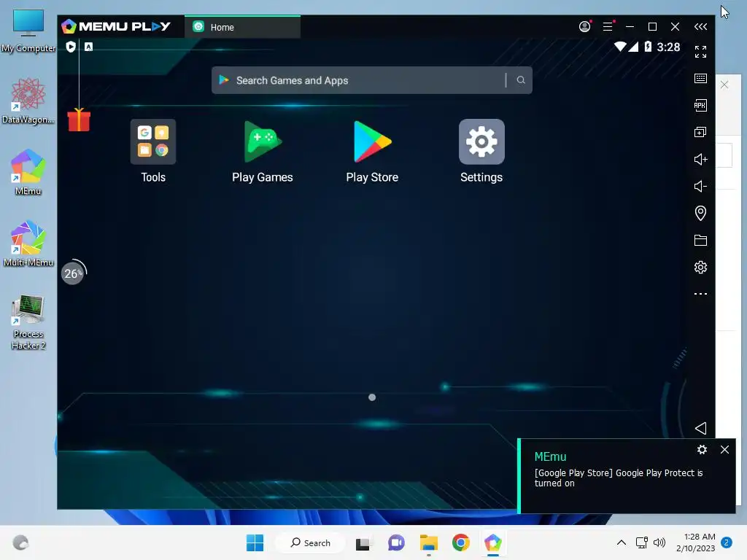Launch the Play Games app

263,142
